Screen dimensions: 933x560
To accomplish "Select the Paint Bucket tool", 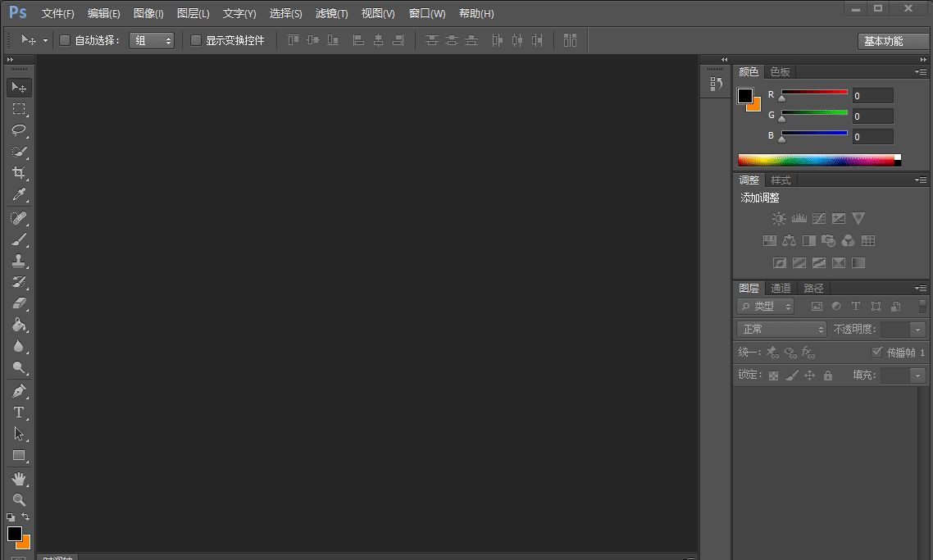I will [x=19, y=325].
